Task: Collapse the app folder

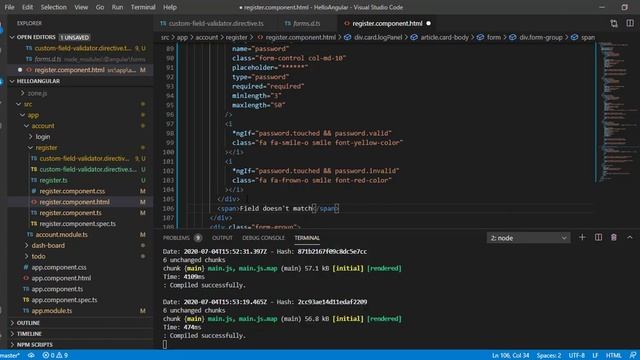Action: click(33, 115)
